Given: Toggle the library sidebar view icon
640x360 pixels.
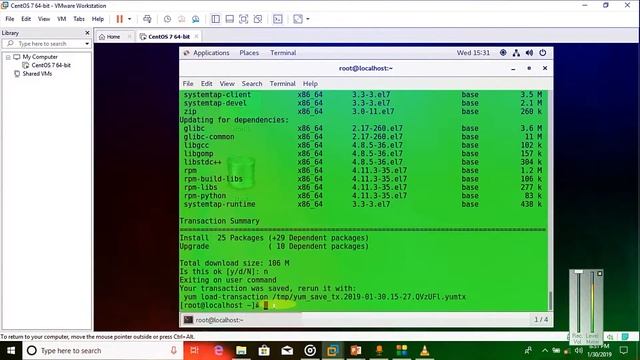Looking at the screenshot, I should (216, 19).
